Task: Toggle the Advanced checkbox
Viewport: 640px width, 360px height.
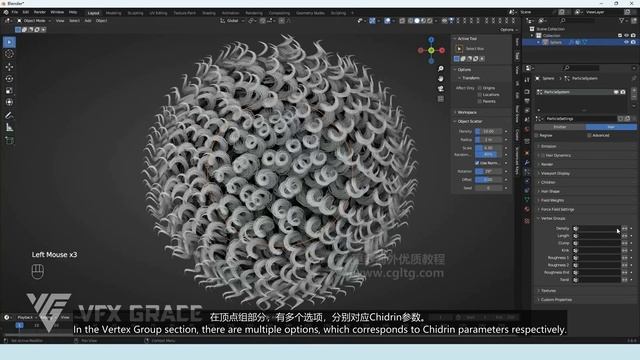Action: (x=589, y=136)
